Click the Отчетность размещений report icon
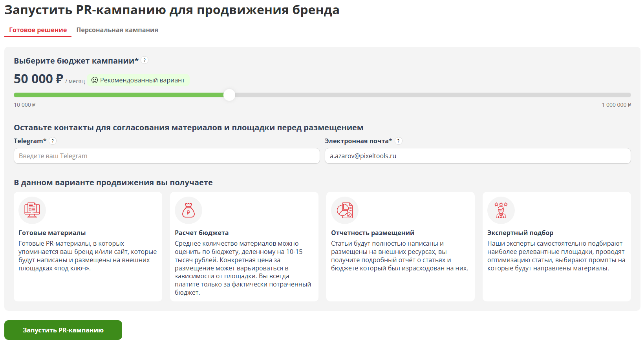Screen dimensions: 644x343 pos(345,210)
